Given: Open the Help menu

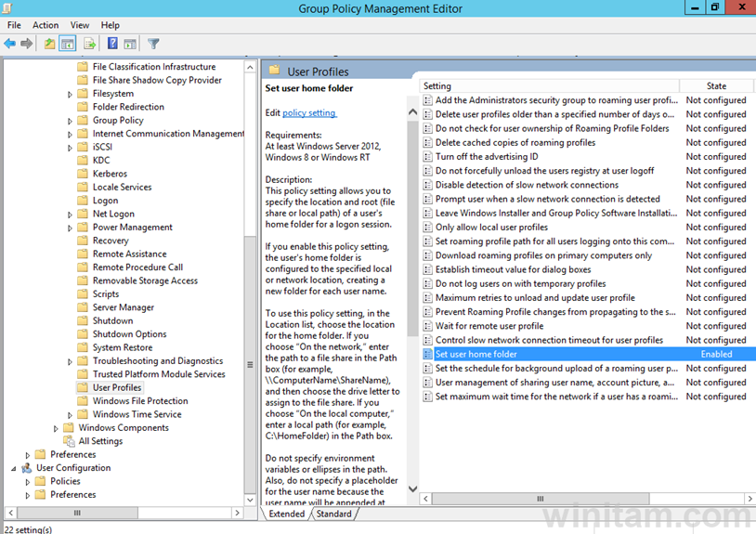Looking at the screenshot, I should pos(110,25).
